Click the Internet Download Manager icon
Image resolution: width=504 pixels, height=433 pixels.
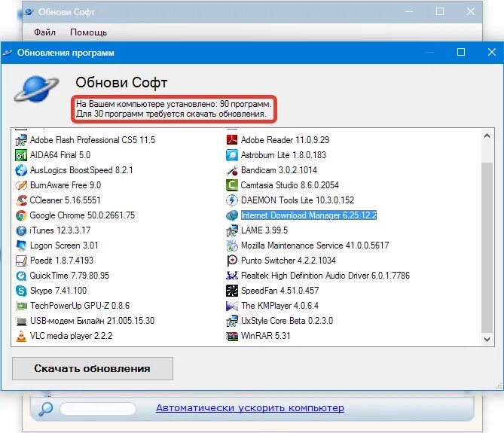(232, 215)
